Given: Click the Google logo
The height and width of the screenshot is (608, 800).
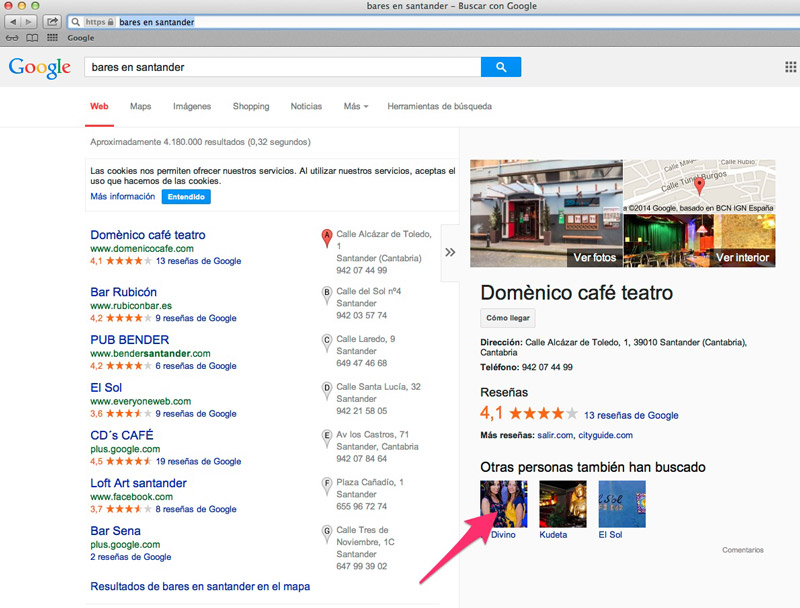Looking at the screenshot, I should [40, 67].
